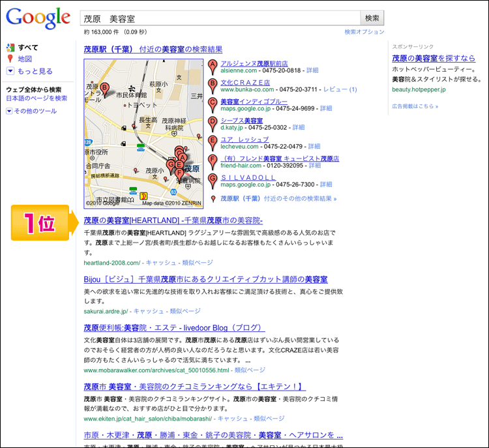
Task: Open 茂原便利帳:美容院・エステ livedoor Blog result
Action: pos(174,328)
